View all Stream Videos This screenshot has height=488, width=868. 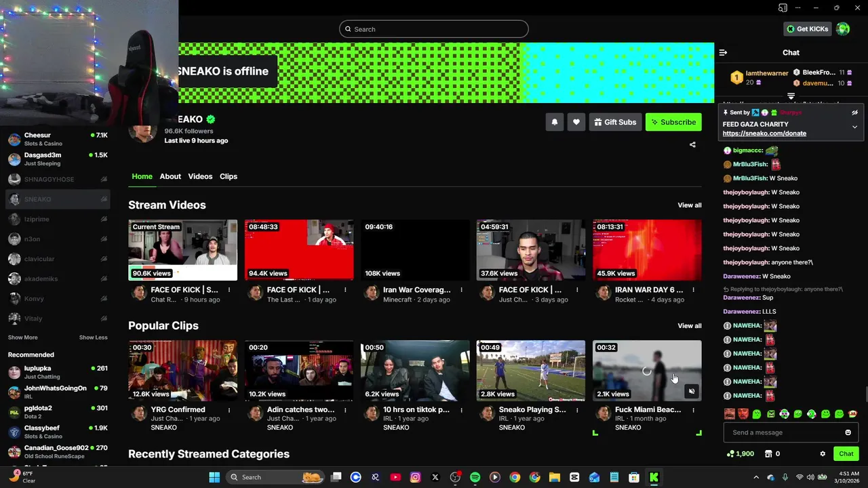[690, 205]
